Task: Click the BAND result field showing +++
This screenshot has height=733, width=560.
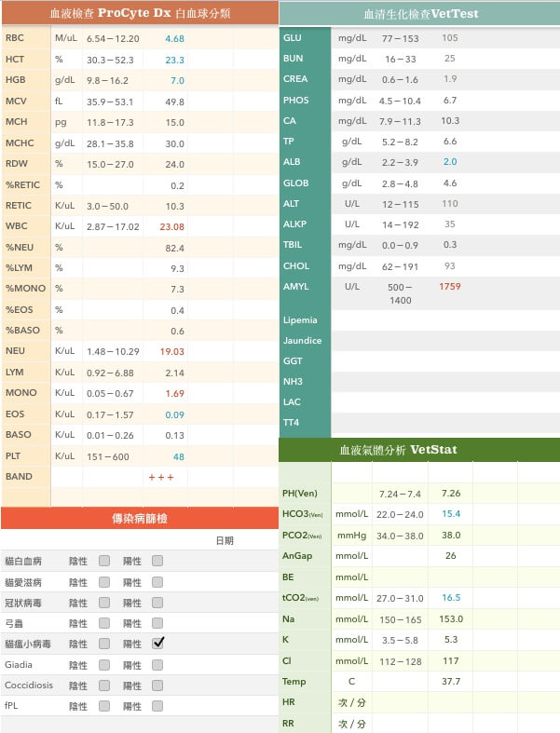Action: 160,477
